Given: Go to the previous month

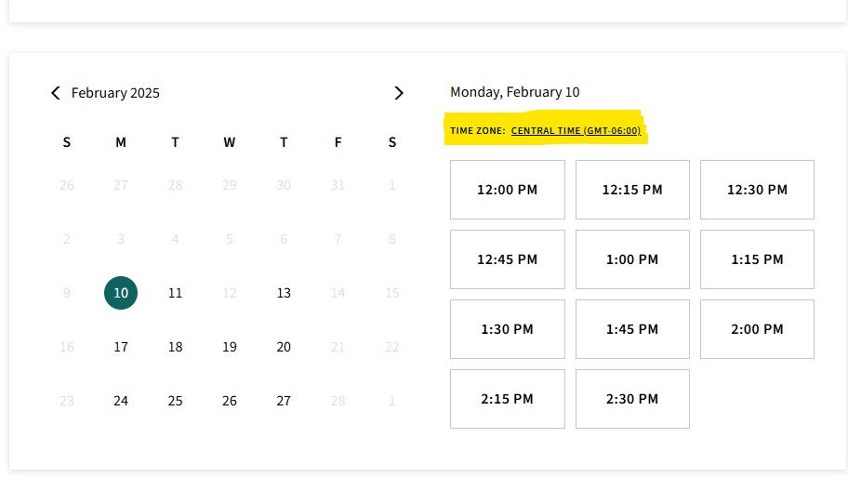Looking at the screenshot, I should pyautogui.click(x=56, y=93).
